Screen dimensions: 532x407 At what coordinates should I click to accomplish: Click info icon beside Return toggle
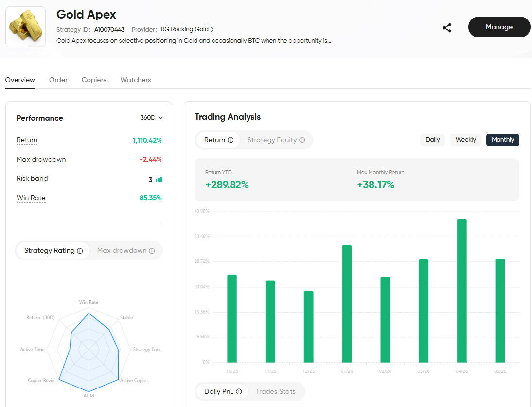coord(231,140)
